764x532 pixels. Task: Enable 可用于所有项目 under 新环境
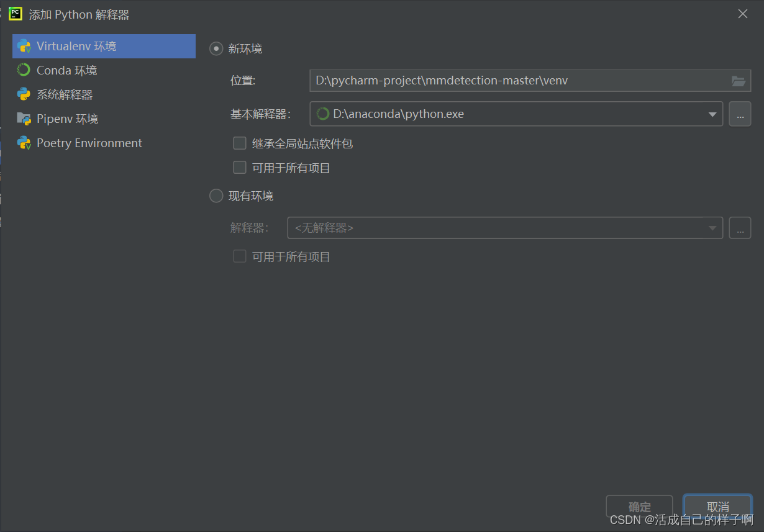pos(240,168)
